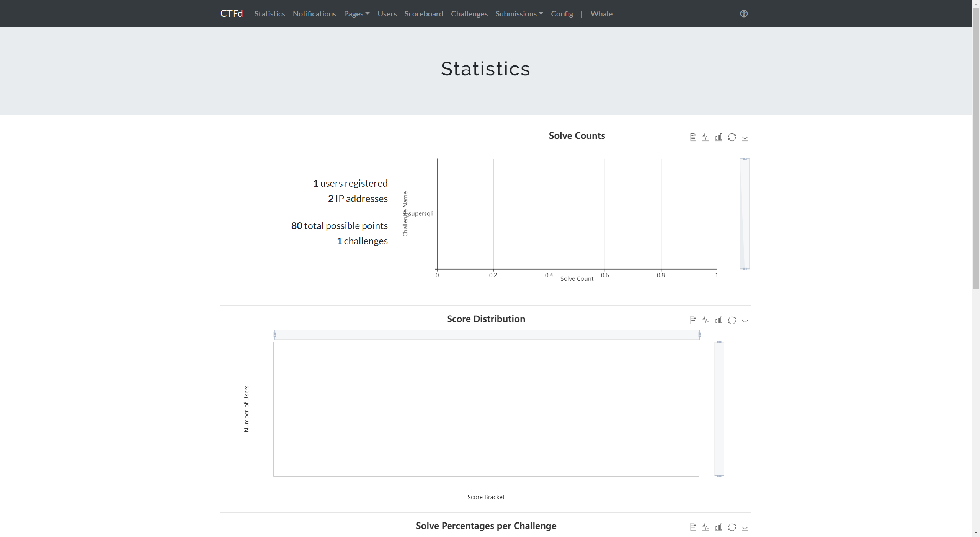Click Score Distribution horizontal zoom slider
This screenshot has width=980, height=537.
pyautogui.click(x=487, y=335)
